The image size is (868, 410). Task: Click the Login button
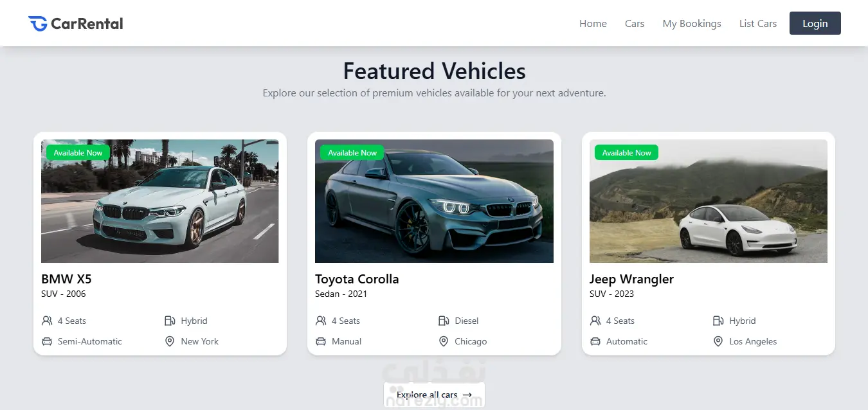815,23
